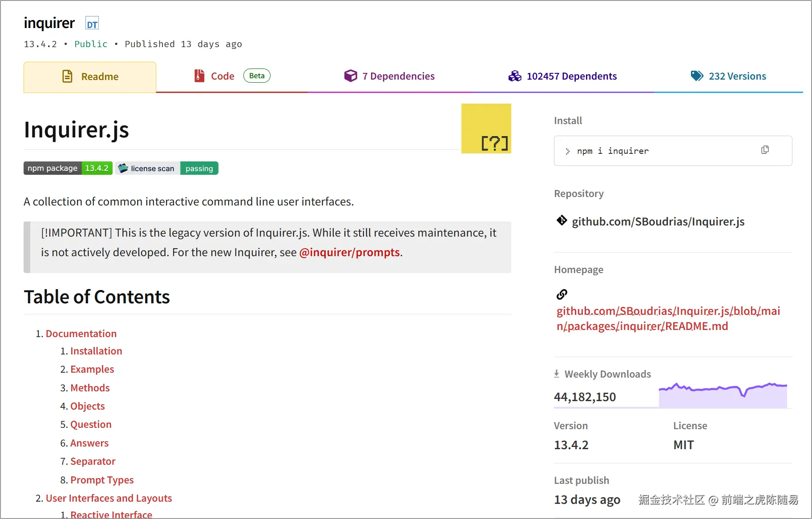The height and width of the screenshot is (519, 812).
Task: Click the yellow Inquirer [?] logo
Action: pyautogui.click(x=486, y=129)
